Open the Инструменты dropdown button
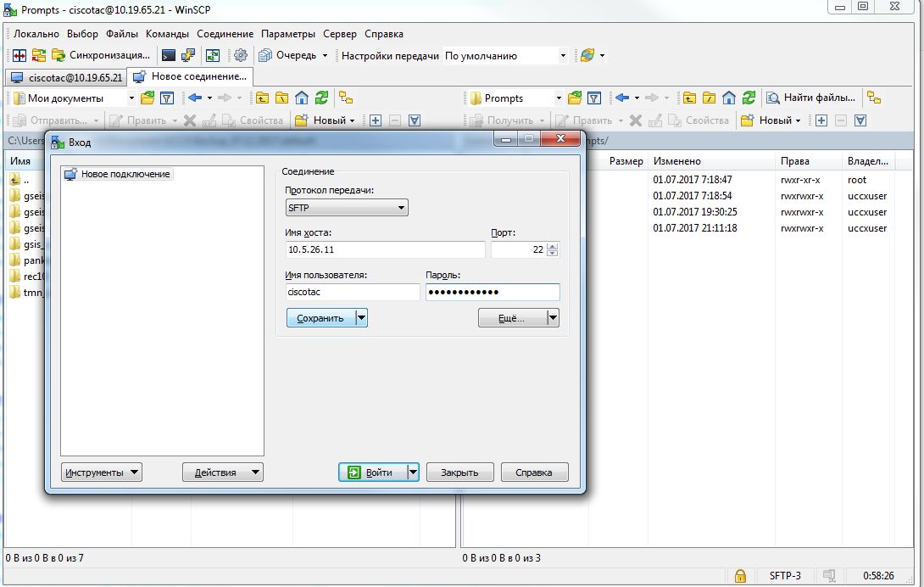The height and width of the screenshot is (587, 924). pos(102,472)
